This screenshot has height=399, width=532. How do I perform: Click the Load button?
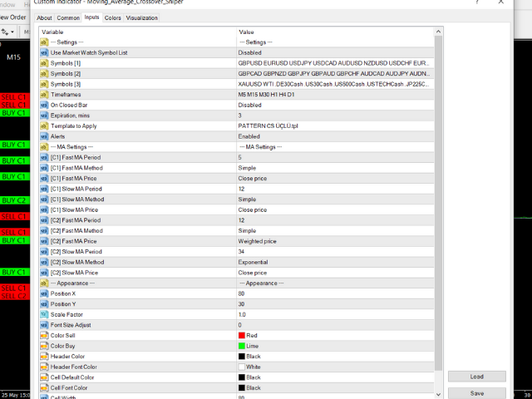click(x=476, y=377)
